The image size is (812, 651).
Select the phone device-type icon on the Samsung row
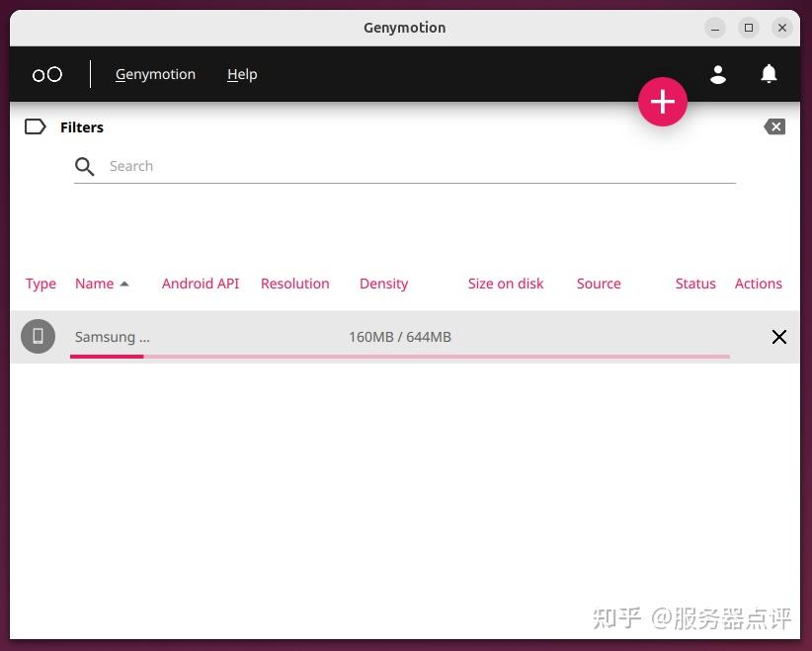(38, 336)
